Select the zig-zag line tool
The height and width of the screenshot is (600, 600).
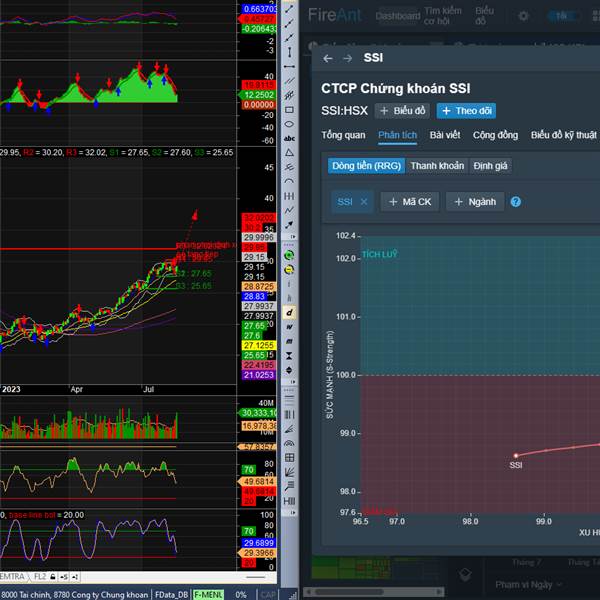(289, 210)
